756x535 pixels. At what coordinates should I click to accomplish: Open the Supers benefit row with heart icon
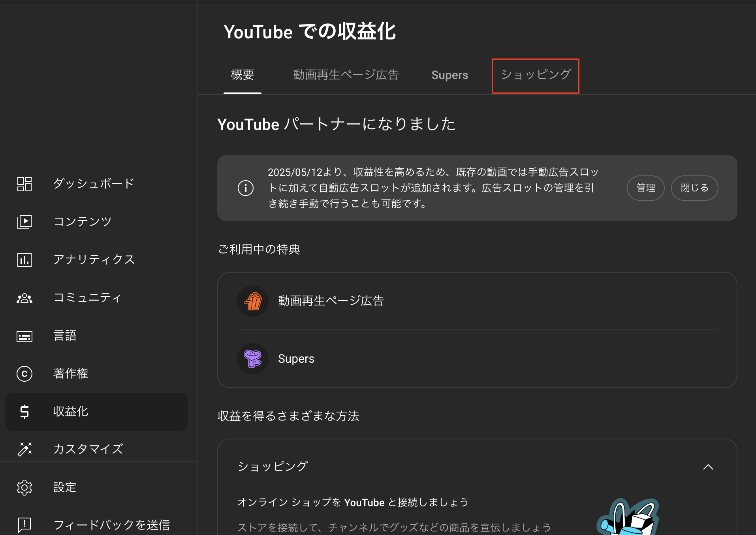296,359
